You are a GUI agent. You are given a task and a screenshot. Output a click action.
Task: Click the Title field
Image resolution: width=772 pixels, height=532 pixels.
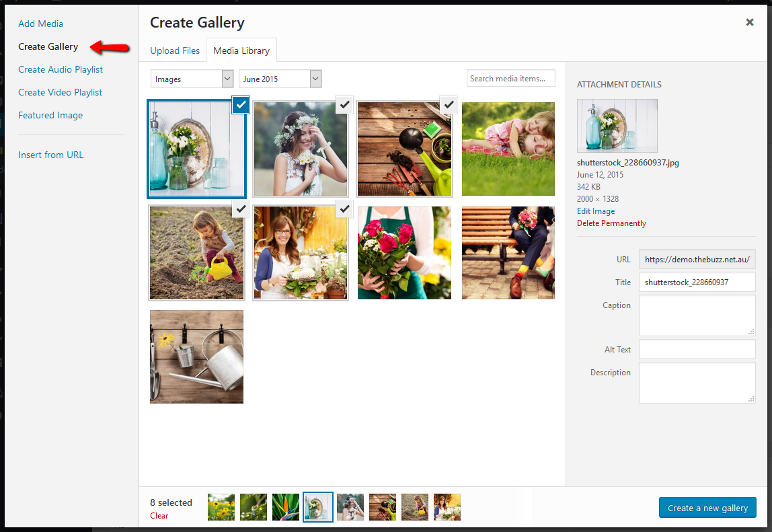(697, 282)
